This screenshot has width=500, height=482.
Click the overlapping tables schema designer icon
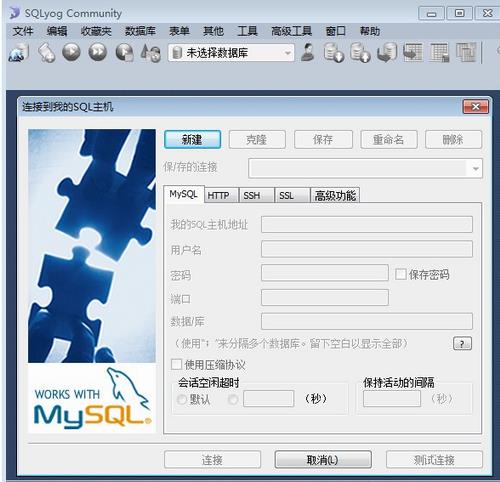pos(466,52)
